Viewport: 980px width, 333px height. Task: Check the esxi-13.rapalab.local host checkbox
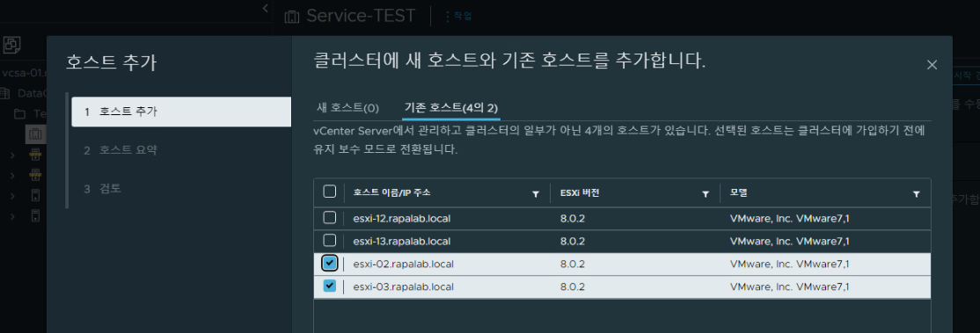tap(329, 241)
